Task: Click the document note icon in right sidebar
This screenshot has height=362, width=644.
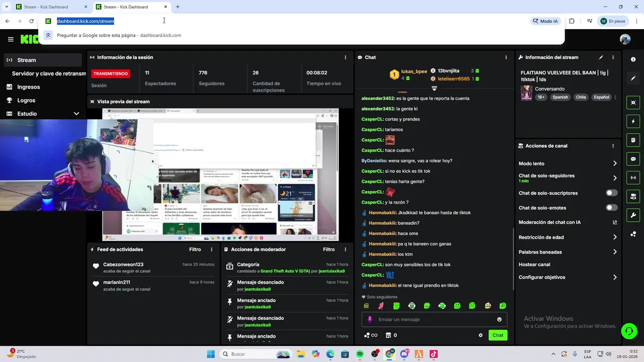Action: coord(633,140)
